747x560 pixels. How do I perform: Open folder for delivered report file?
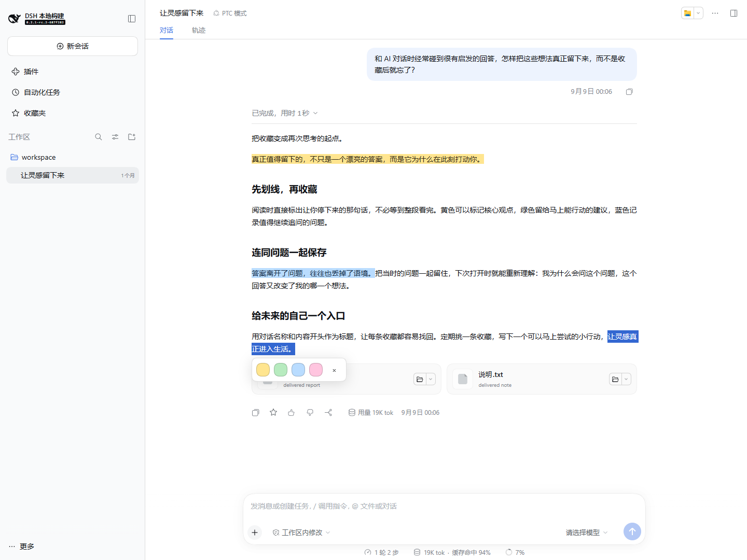pos(420,380)
